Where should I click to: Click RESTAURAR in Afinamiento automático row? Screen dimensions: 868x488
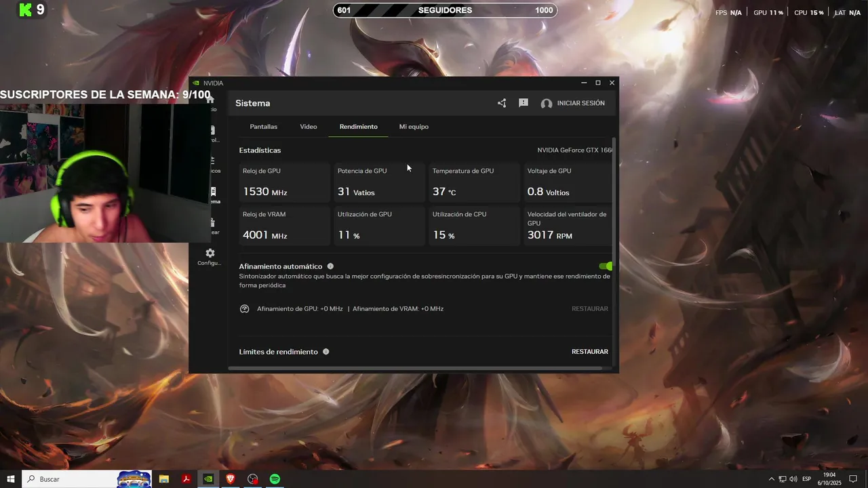tap(590, 308)
